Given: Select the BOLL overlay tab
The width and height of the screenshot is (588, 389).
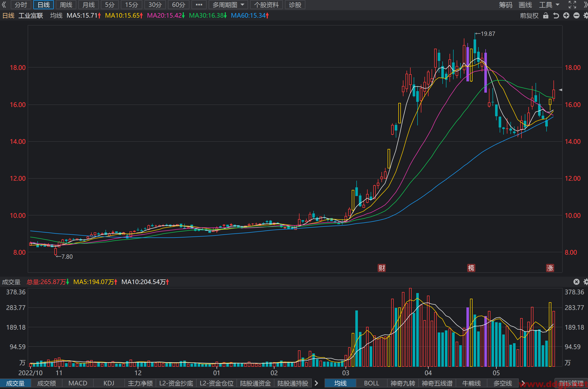Looking at the screenshot, I should 371,383.
